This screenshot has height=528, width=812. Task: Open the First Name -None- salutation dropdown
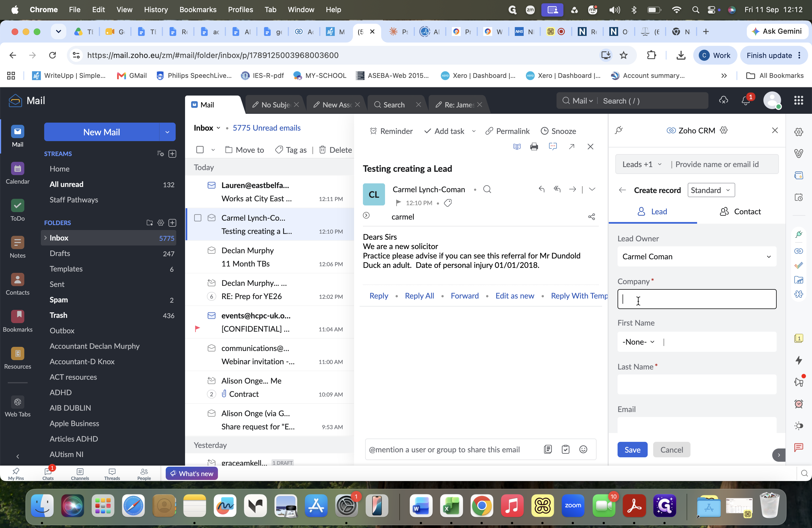point(638,342)
